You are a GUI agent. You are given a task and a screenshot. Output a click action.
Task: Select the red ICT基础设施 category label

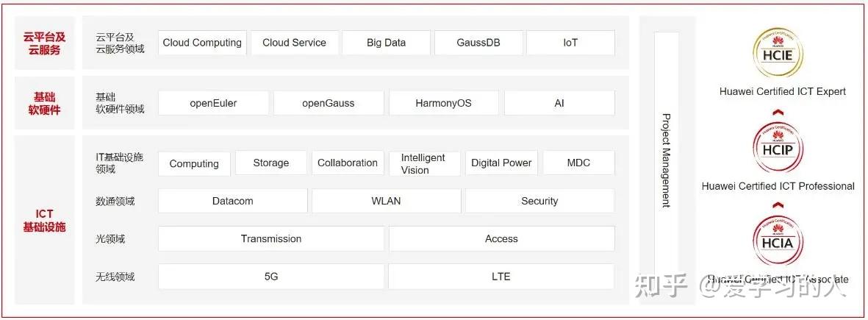pyautogui.click(x=44, y=220)
